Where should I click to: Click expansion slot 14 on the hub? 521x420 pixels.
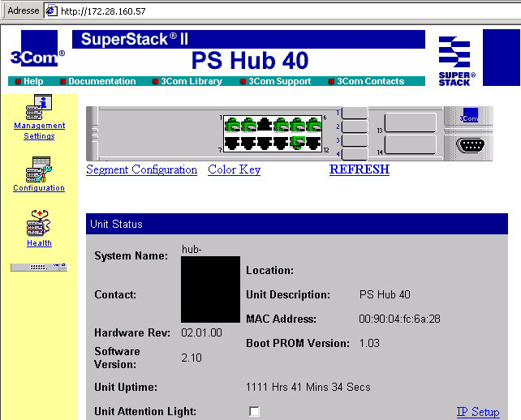pos(411,144)
